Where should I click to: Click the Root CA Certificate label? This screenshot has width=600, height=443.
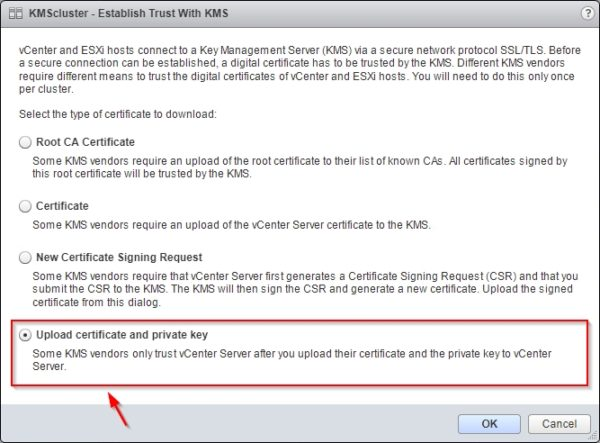[85, 142]
